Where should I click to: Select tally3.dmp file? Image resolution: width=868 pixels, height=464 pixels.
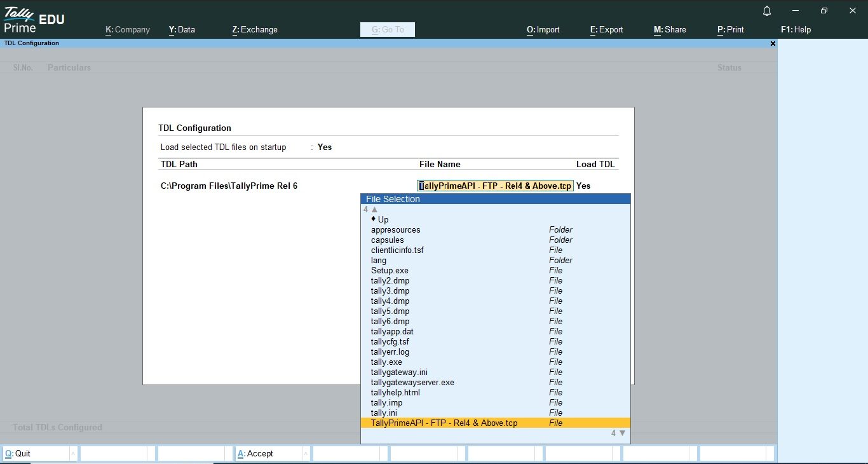495,290
